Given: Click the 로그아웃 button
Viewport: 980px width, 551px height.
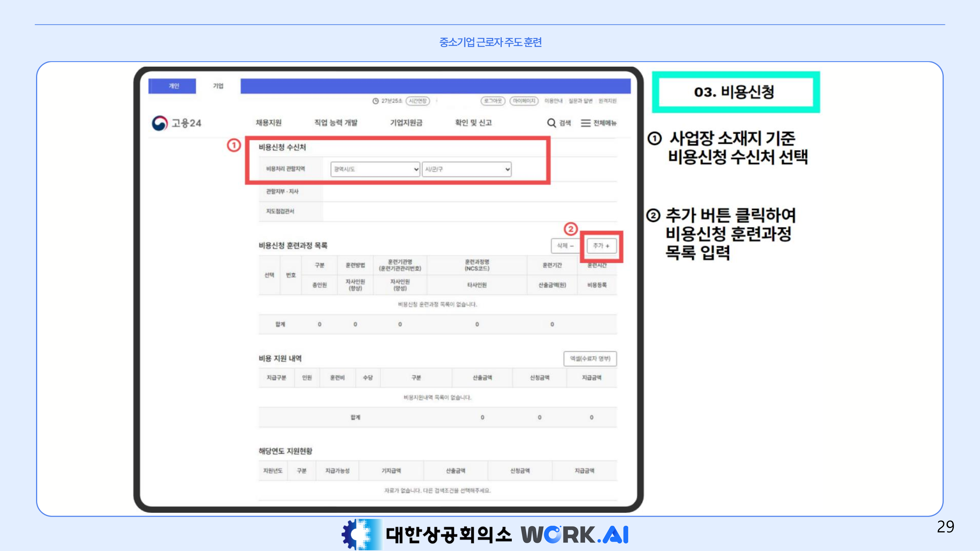Looking at the screenshot, I should tap(493, 101).
